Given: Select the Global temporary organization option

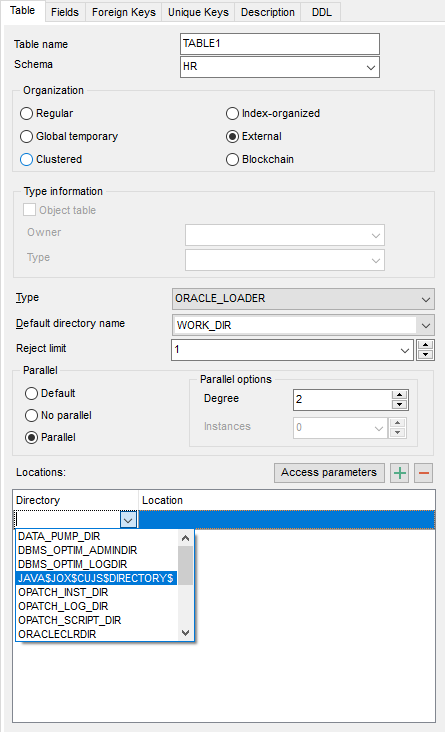Looking at the screenshot, I should pos(69,136).
